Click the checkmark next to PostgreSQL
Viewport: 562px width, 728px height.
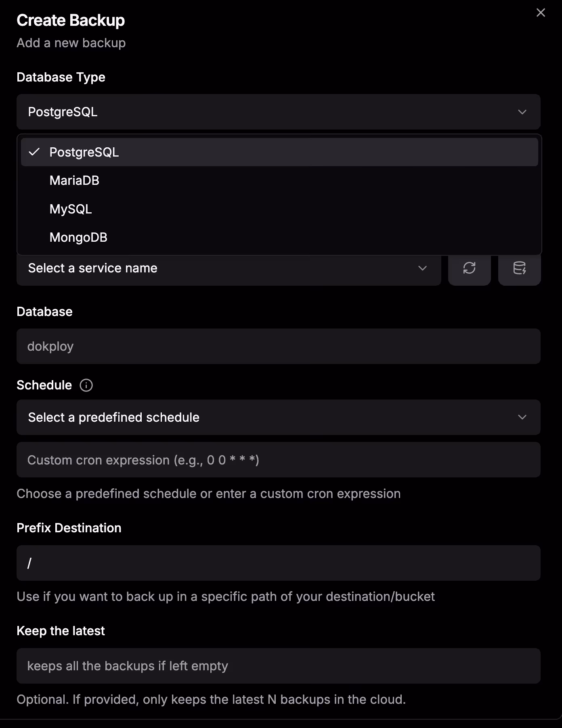tap(35, 152)
